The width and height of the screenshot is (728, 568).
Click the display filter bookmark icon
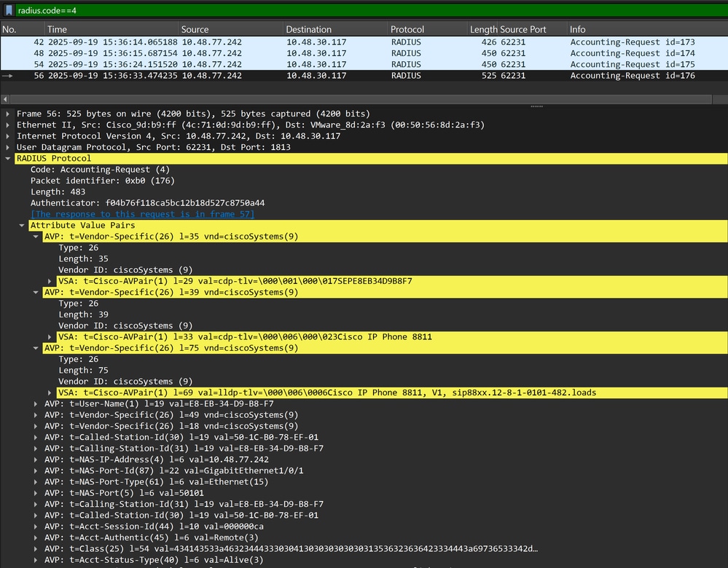tap(8, 10)
